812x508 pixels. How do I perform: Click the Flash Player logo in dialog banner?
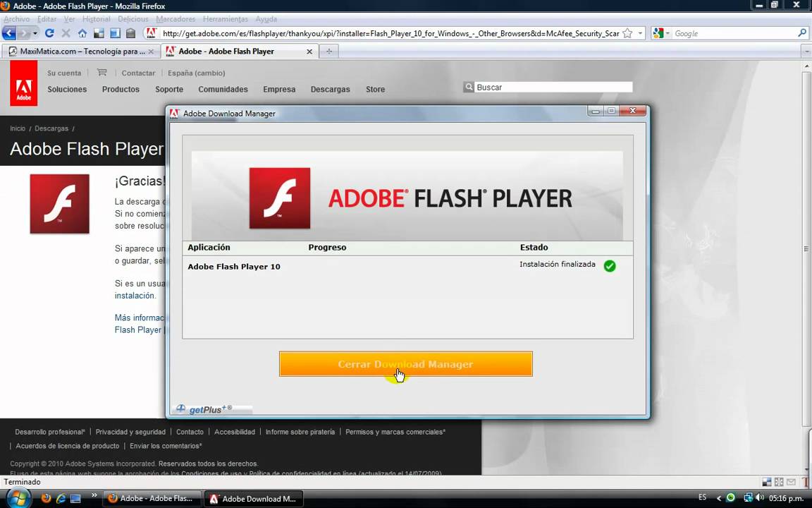tap(280, 198)
